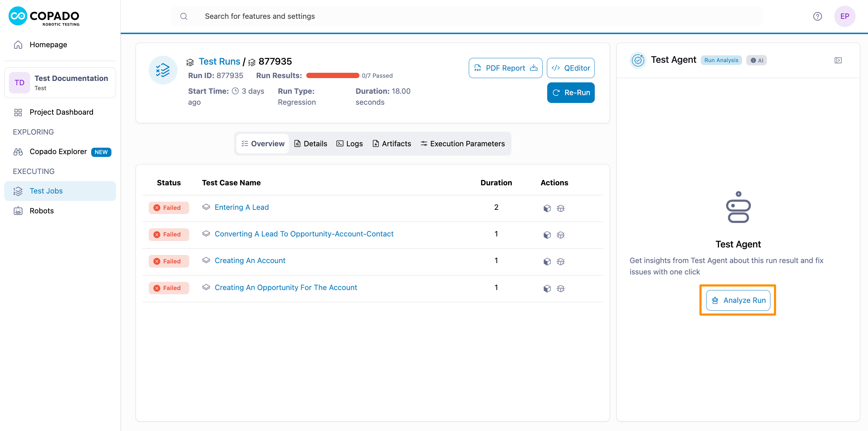
Task: Select the Execution Parameters tab
Action: 462,143
